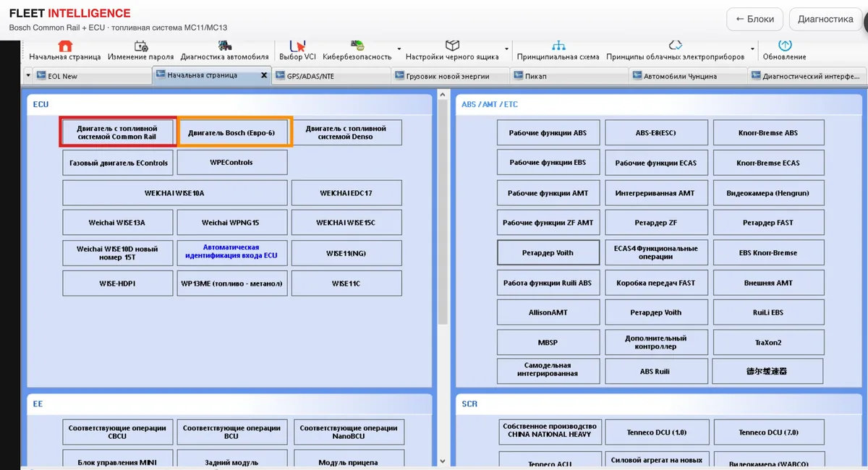Open the Диагностический интерфейс tab
Screen dimensions: 868x470
pos(807,76)
